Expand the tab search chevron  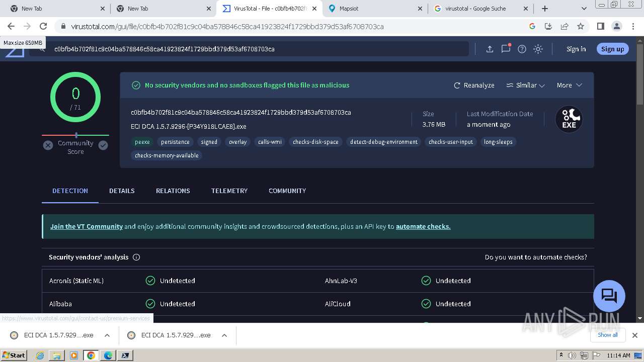(584, 9)
